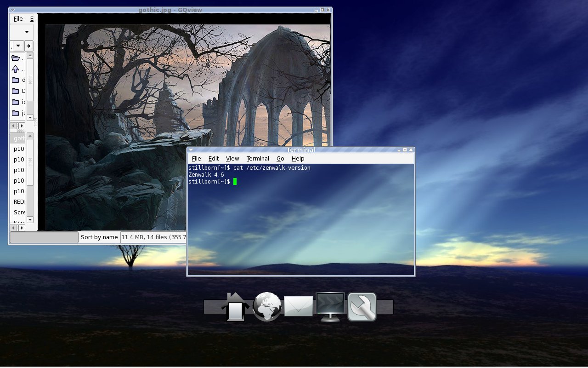Go up to parent directory arrow in GQview

click(16, 69)
